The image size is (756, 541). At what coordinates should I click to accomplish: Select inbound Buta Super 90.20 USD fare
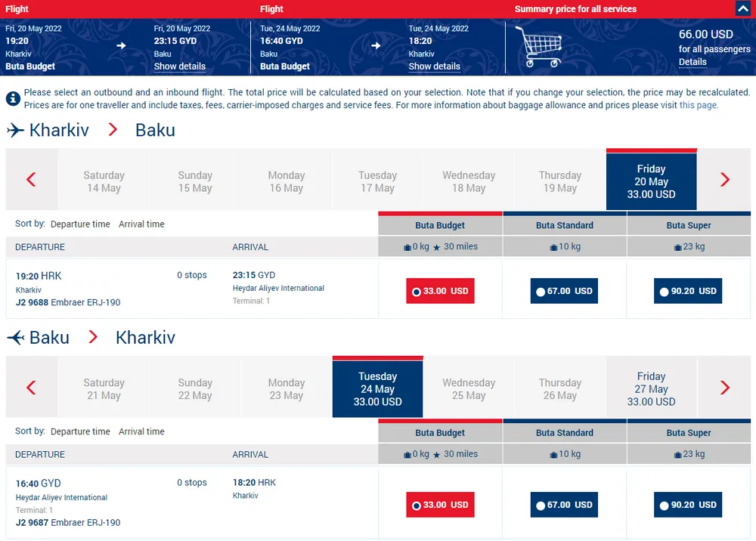(x=688, y=505)
